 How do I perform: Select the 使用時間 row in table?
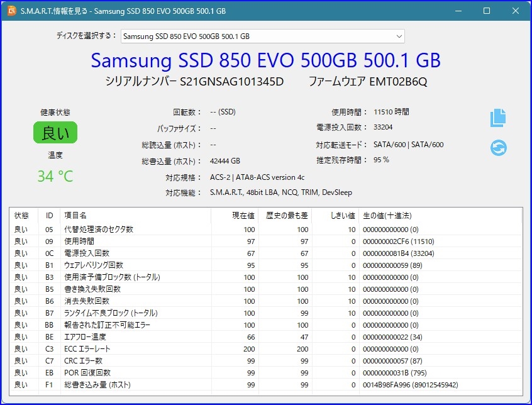coord(265,241)
